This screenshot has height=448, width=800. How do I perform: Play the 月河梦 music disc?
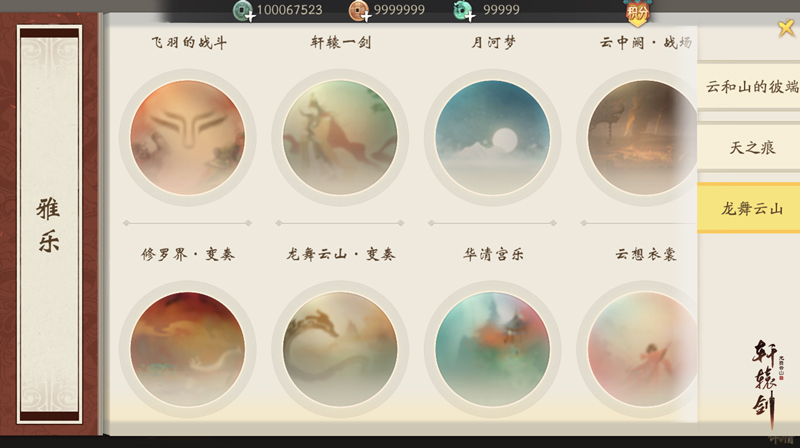(492, 137)
